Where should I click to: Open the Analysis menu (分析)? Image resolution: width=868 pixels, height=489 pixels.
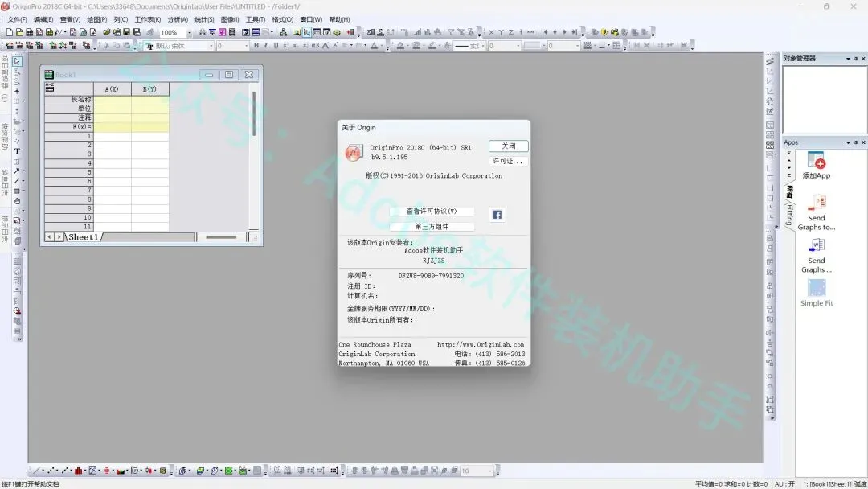178,19
